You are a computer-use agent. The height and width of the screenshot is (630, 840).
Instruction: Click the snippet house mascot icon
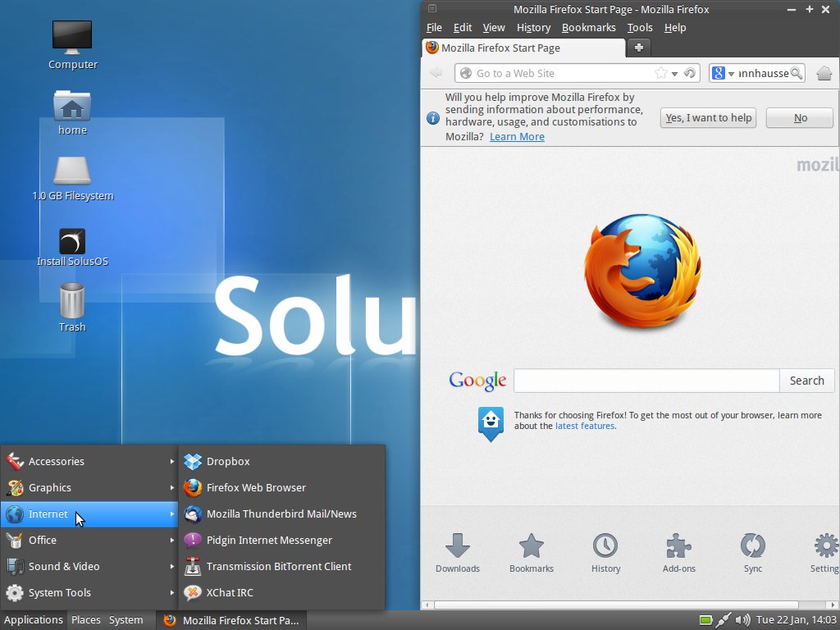(491, 423)
